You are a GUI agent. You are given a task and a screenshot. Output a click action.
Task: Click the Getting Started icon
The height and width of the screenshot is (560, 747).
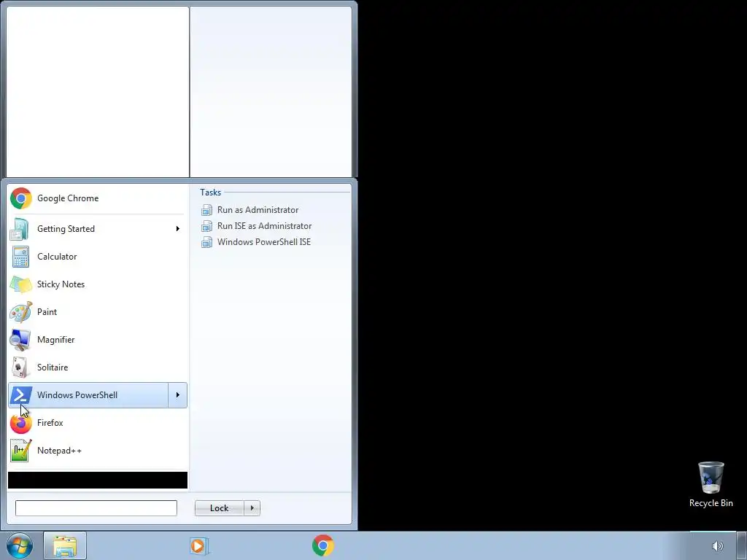point(20,229)
